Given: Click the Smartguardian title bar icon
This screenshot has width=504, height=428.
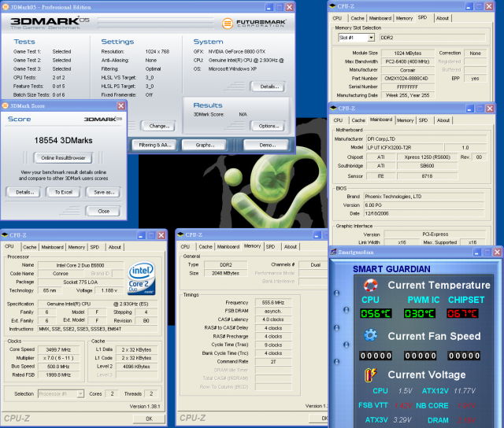Looking at the screenshot, I should [x=334, y=252].
